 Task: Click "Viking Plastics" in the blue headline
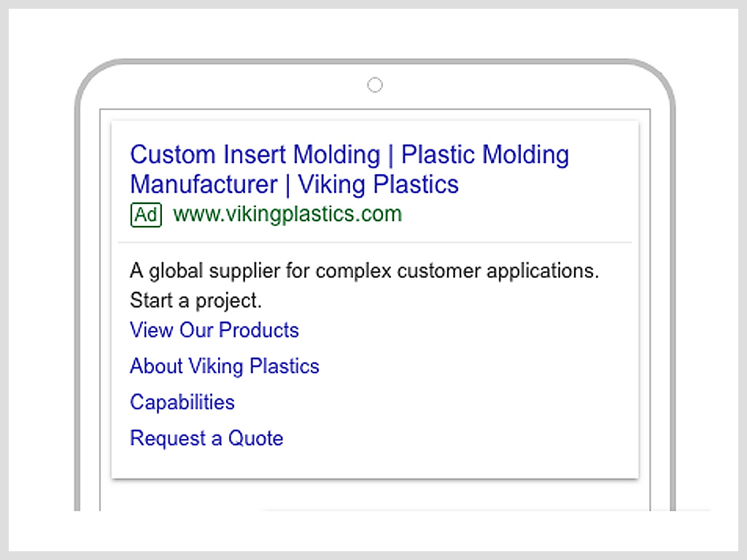tap(379, 184)
